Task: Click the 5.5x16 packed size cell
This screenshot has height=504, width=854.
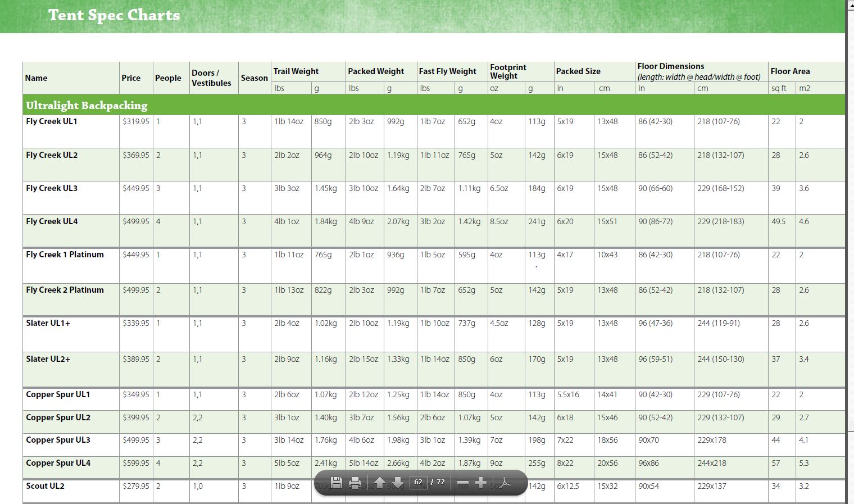Action: (x=568, y=394)
